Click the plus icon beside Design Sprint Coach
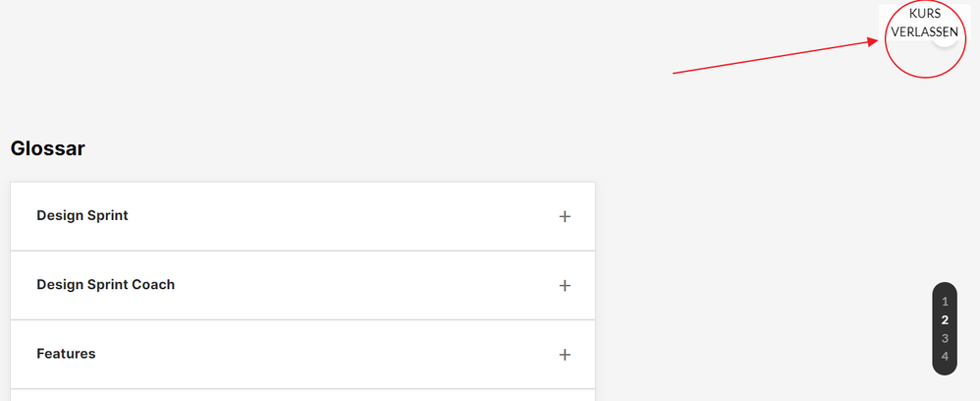The image size is (980, 401). tap(565, 285)
